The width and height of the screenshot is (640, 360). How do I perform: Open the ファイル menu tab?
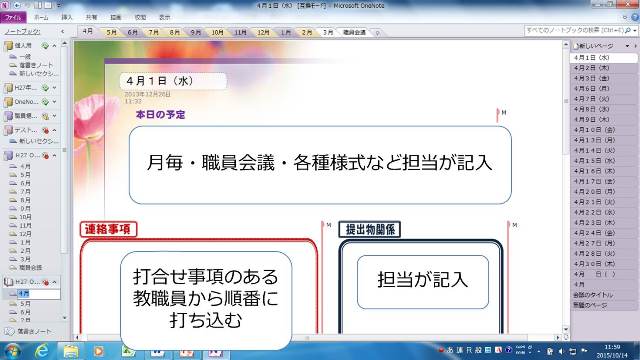[13, 18]
